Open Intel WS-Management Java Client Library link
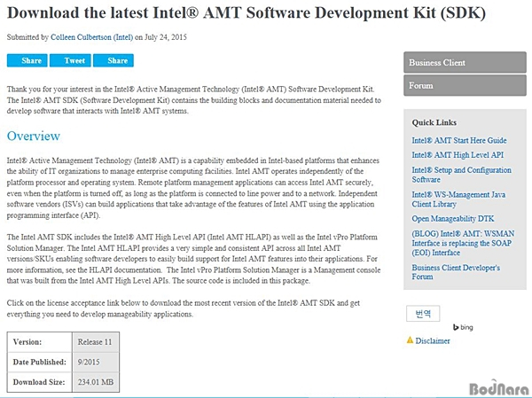The image size is (532, 398). click(x=458, y=199)
